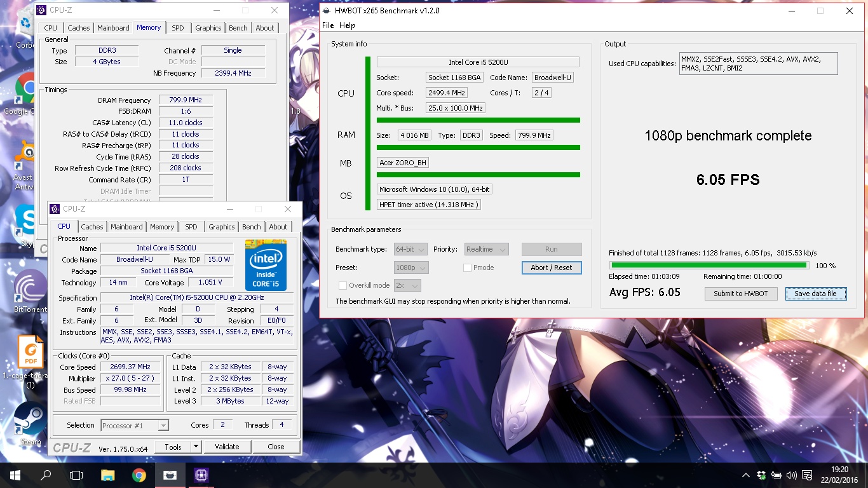Toggle the Overkill mode checkbox
Screen dimensions: 868x488
coord(343,285)
